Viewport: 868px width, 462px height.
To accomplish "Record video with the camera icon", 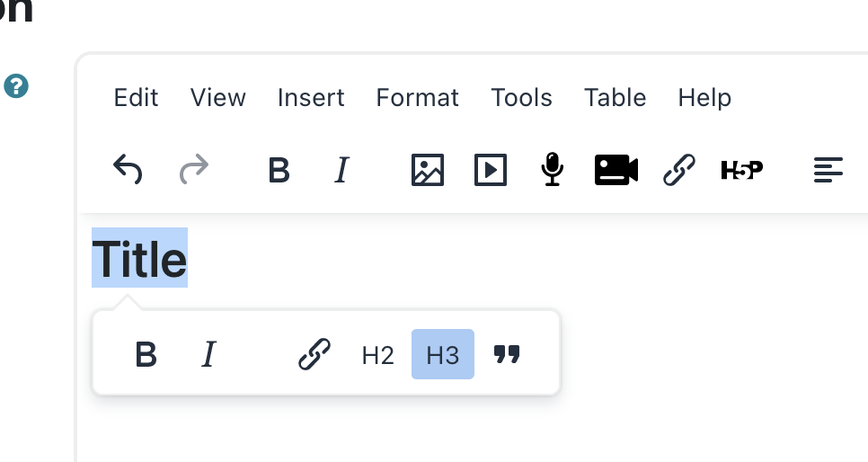I will coord(616,170).
